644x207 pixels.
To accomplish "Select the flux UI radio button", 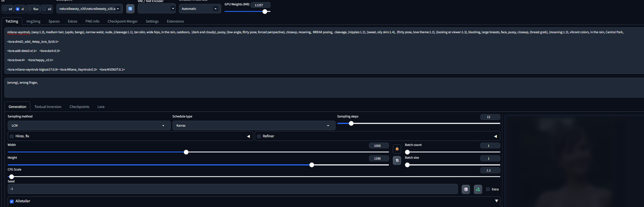I will pos(30,9).
